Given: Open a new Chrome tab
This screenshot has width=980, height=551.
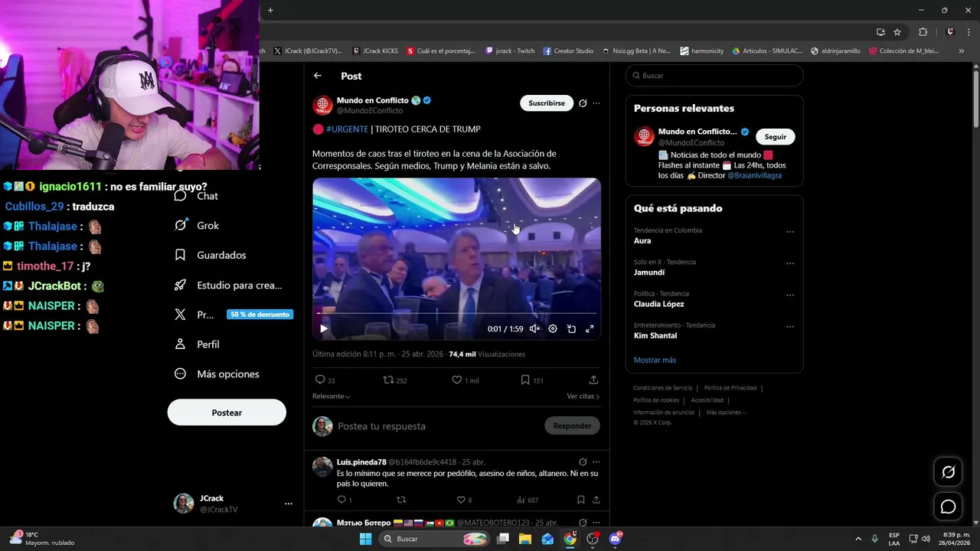Looking at the screenshot, I should coord(270,10).
